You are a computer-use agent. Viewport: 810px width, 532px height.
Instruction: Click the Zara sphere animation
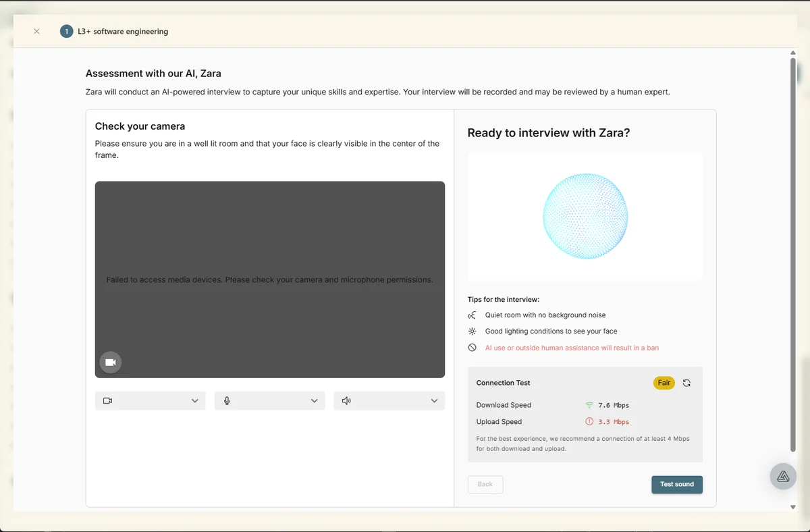pyautogui.click(x=585, y=216)
